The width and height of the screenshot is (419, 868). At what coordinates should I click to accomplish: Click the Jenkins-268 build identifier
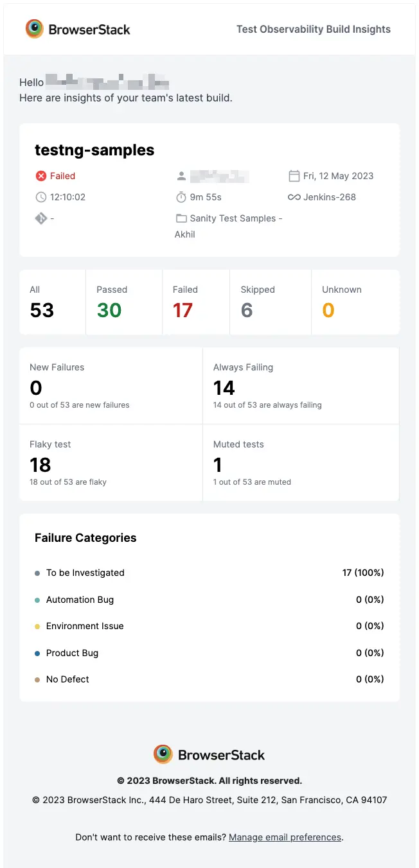pyautogui.click(x=330, y=197)
